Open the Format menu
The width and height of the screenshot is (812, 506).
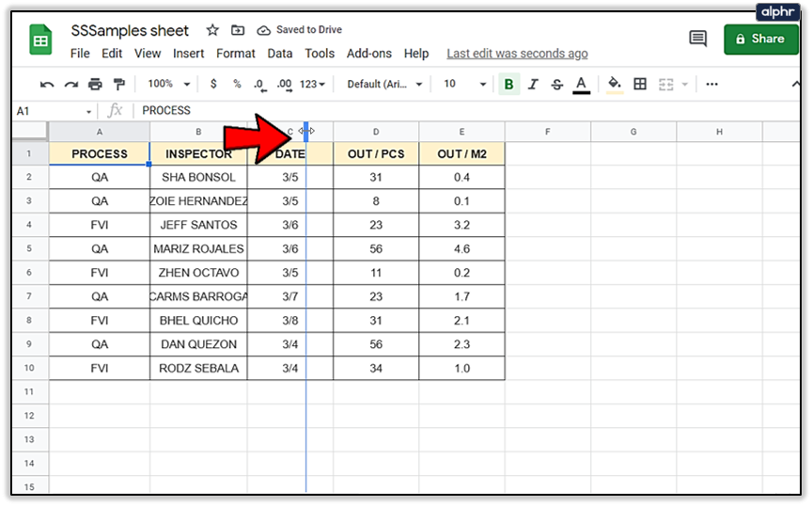(236, 54)
